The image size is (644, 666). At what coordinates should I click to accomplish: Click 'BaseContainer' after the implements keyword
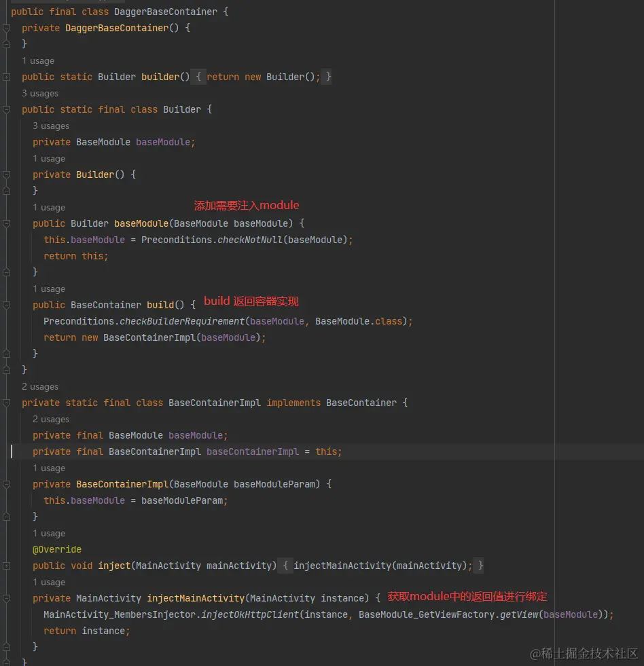(361, 403)
